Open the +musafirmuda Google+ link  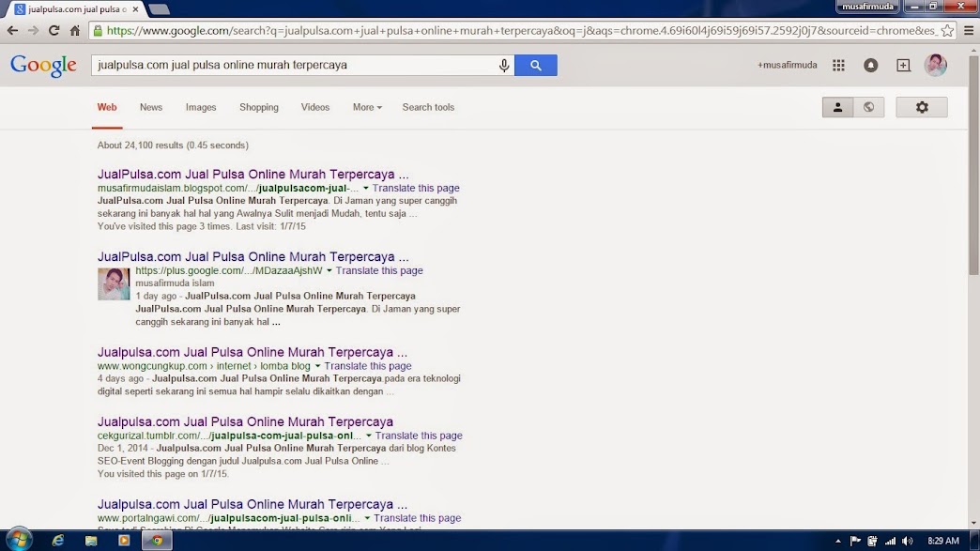(x=787, y=65)
